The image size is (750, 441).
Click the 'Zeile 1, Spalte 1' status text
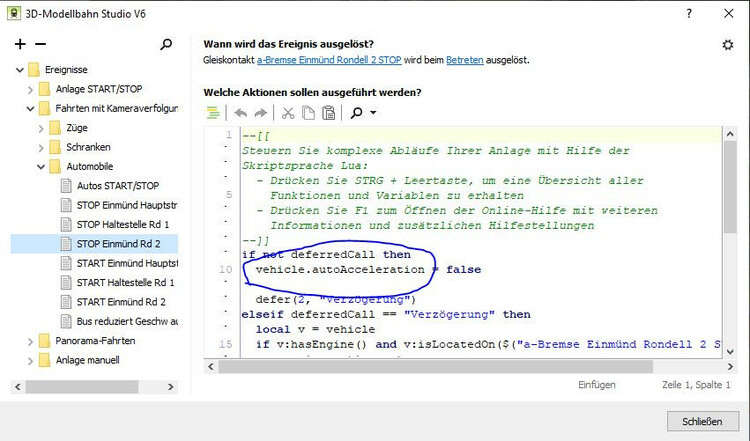[696, 385]
